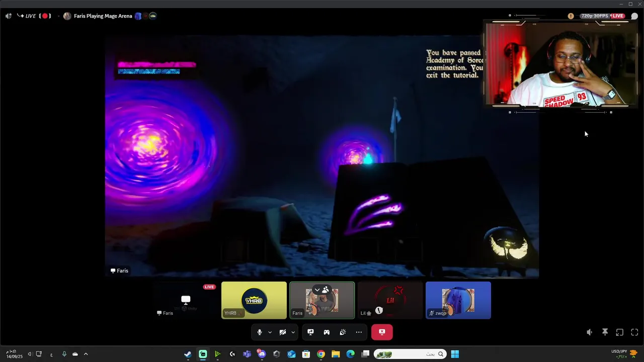
Task: Open the green arrow taskbar app
Action: point(217,354)
